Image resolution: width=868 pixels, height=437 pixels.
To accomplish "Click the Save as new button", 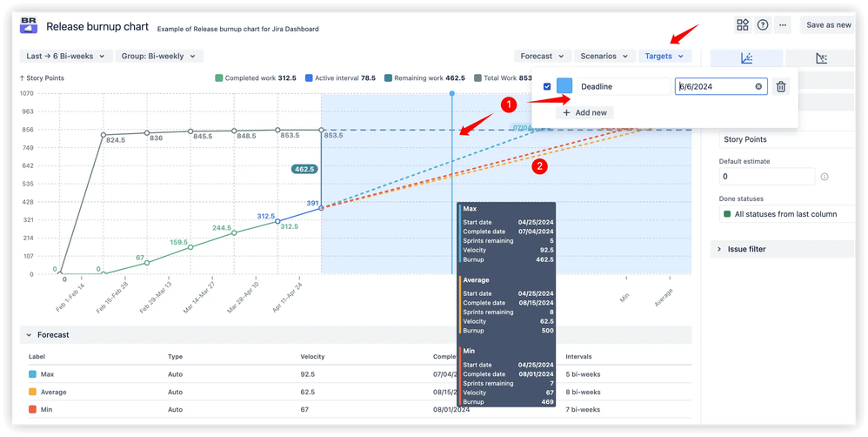I will click(828, 25).
